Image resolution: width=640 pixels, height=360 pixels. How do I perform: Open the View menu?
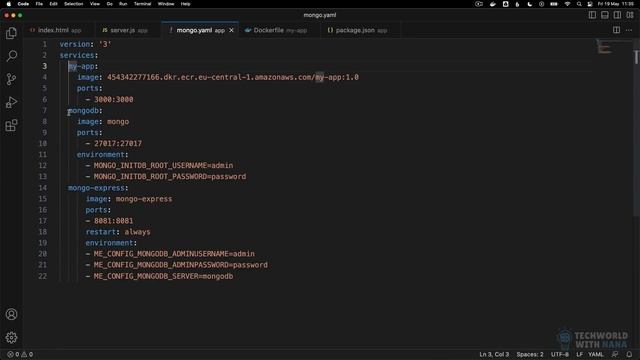95,4
